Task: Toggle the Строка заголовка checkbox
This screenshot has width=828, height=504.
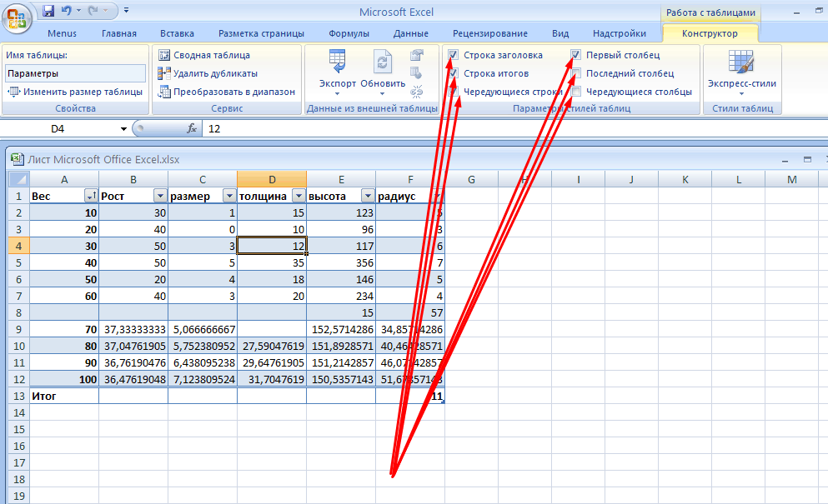Action: 453,55
